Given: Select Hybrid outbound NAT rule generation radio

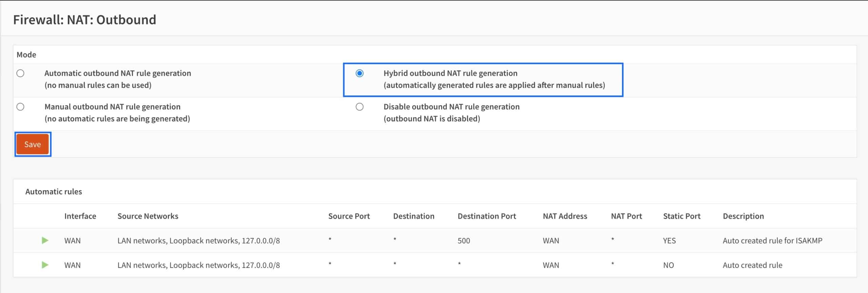Looking at the screenshot, I should 359,73.
